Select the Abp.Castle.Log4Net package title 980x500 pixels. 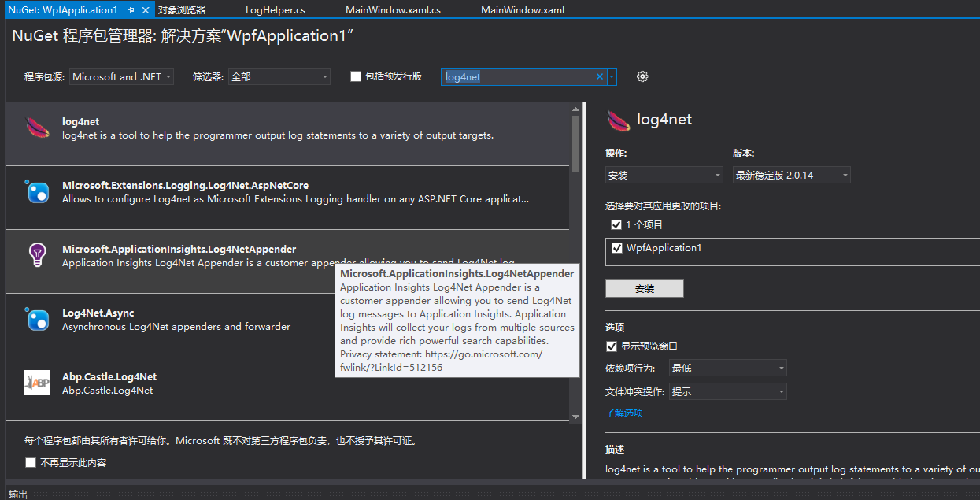tap(109, 376)
